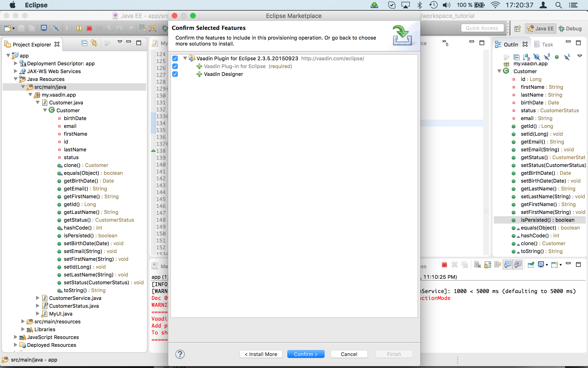Screen dimensions: 588x368
Task: Collapse my.vaadin.app package in Project Explorer
Action: [30, 95]
